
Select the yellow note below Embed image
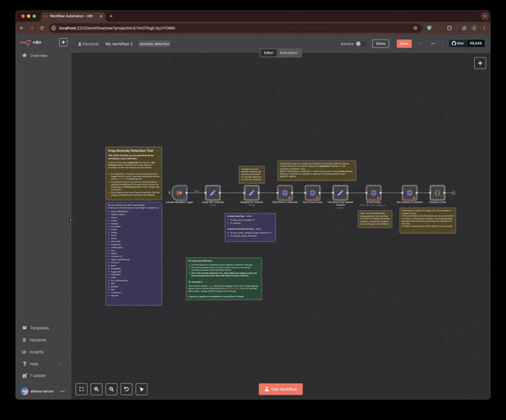tap(375, 219)
